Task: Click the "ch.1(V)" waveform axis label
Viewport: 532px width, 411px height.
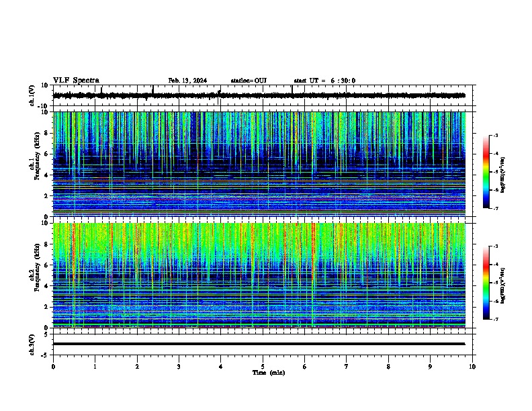Action: [32, 95]
